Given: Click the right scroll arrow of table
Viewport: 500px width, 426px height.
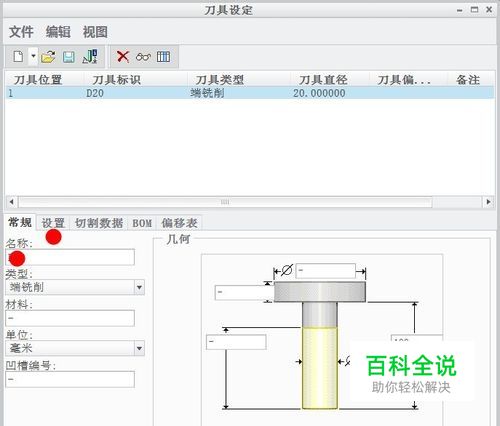Looking at the screenshot, I should click(488, 202).
